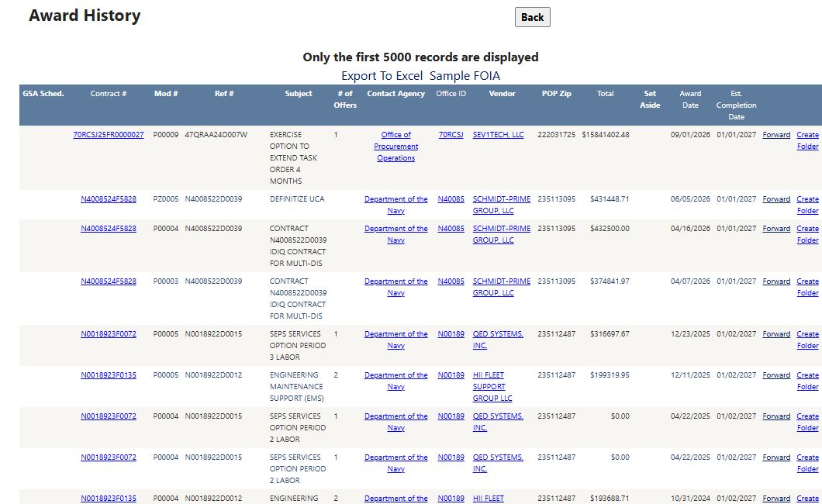Open QED SYSTEMS, INC. in the $316697.67 row

click(498, 340)
